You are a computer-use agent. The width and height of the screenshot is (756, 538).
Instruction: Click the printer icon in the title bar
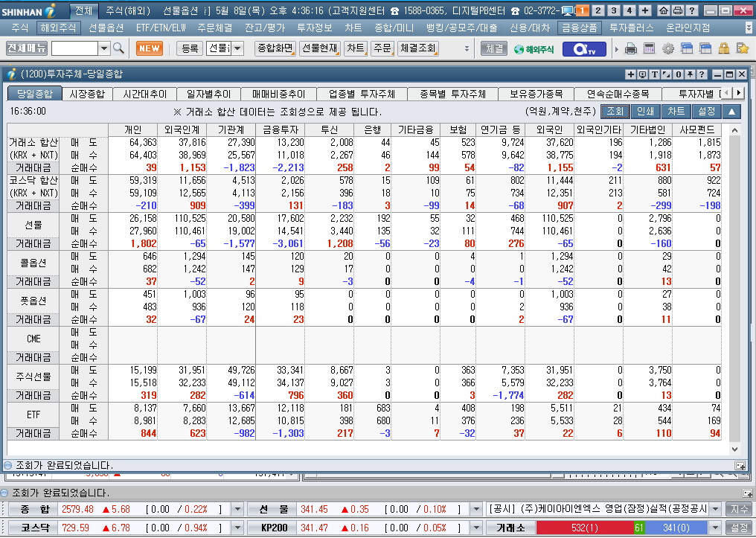[678, 10]
